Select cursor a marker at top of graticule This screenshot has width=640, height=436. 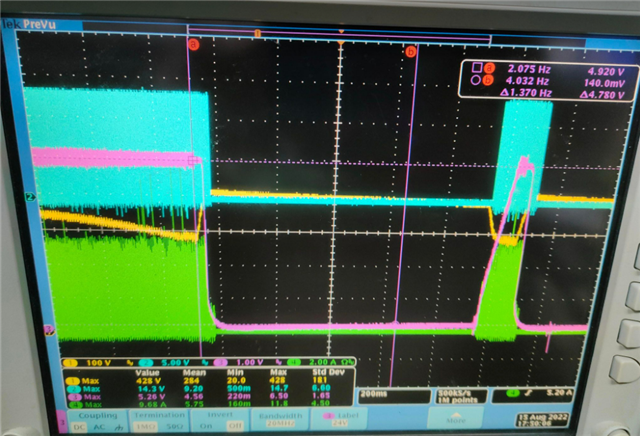pos(194,44)
